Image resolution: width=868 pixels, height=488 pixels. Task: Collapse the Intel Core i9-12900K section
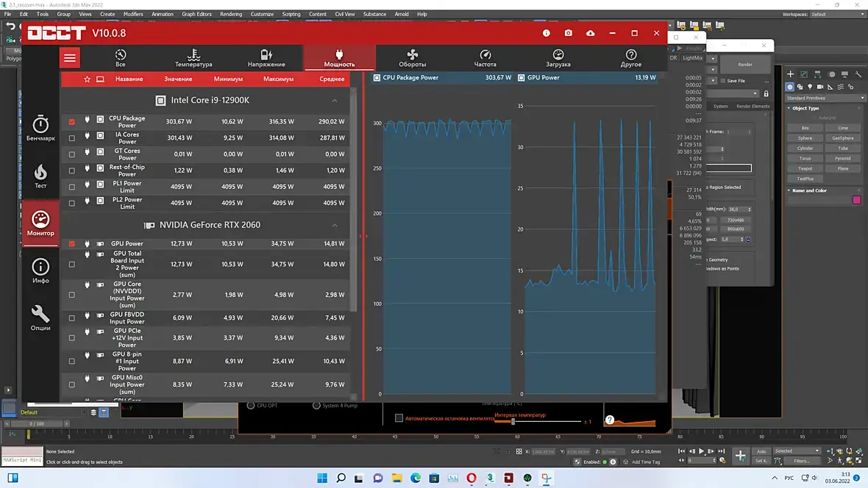(335, 101)
